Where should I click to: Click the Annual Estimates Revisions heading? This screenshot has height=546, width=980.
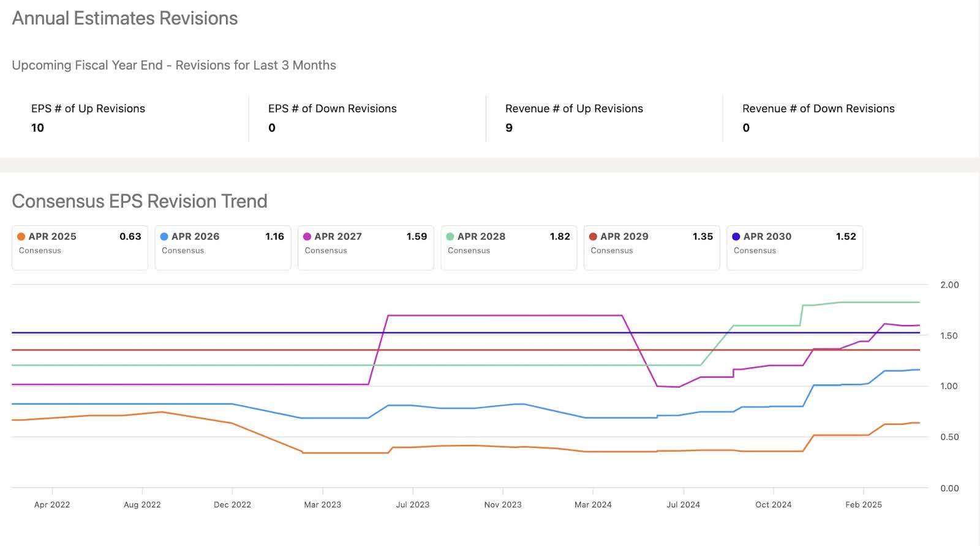coord(125,18)
